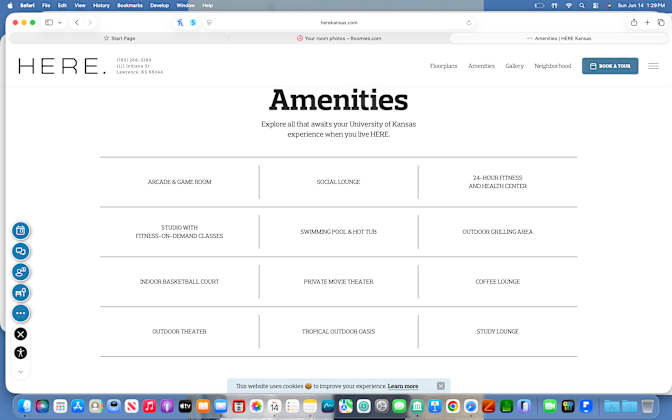Select the Amenities | HERE Kansas tab
The image size is (672, 420).
558,38
